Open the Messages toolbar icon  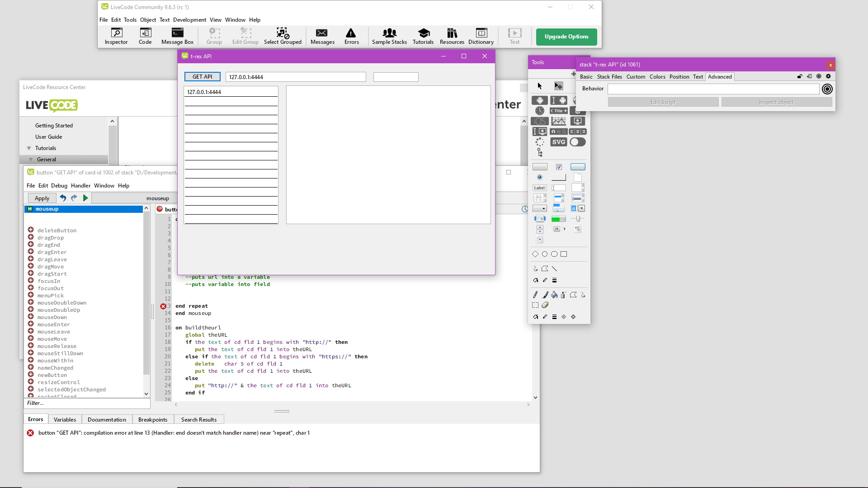tap(322, 36)
